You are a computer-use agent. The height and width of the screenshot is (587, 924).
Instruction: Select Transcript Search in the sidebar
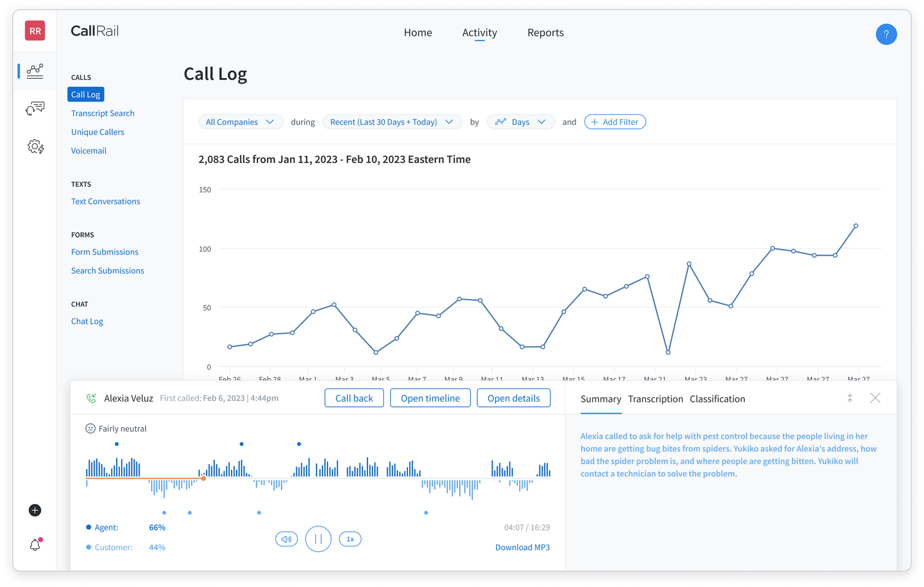103,113
